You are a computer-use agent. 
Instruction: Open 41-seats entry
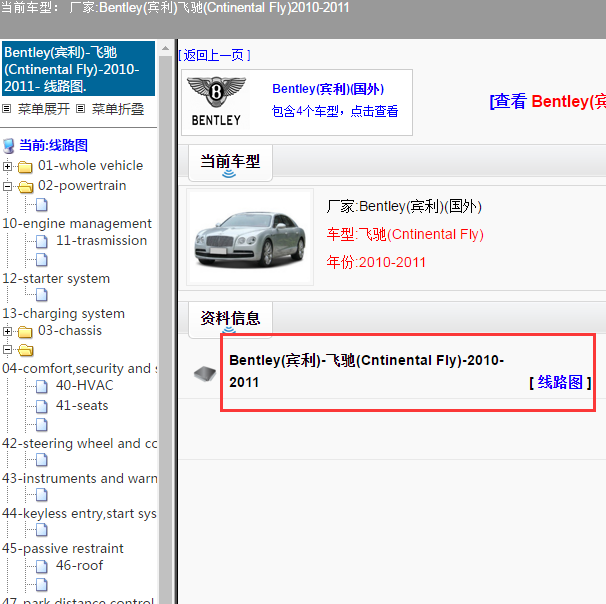[82, 405]
